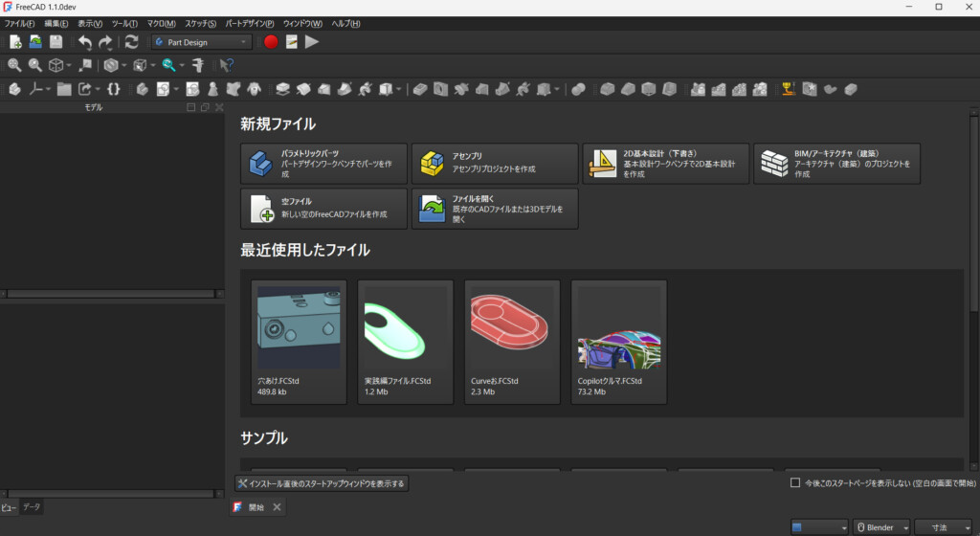Open the Blender navigation style dropdown
The width and height of the screenshot is (980, 536).
pos(881,527)
